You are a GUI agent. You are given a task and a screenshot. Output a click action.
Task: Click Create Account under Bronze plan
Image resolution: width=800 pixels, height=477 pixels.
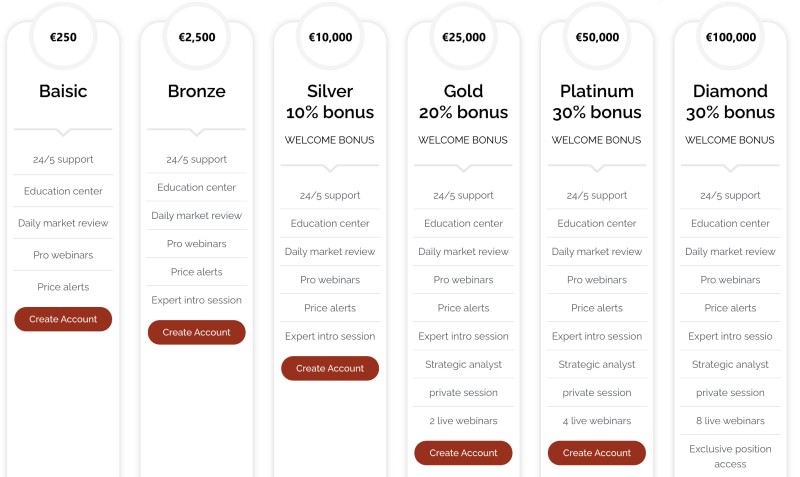(x=196, y=332)
